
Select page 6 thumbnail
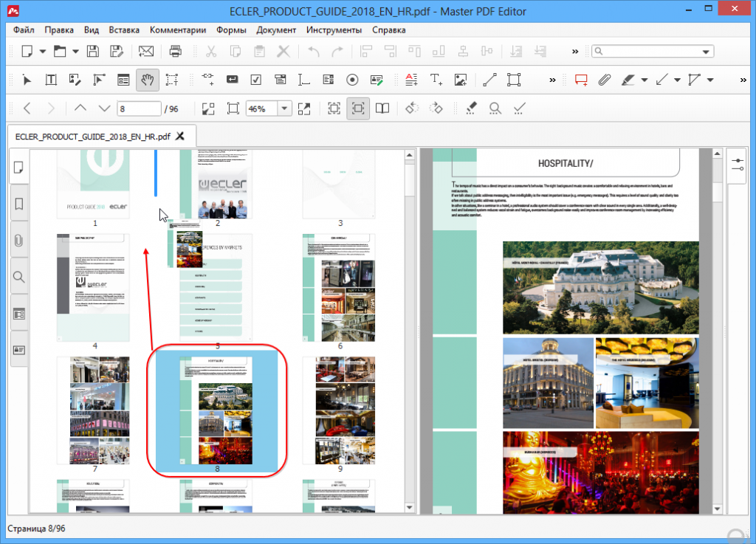point(340,287)
